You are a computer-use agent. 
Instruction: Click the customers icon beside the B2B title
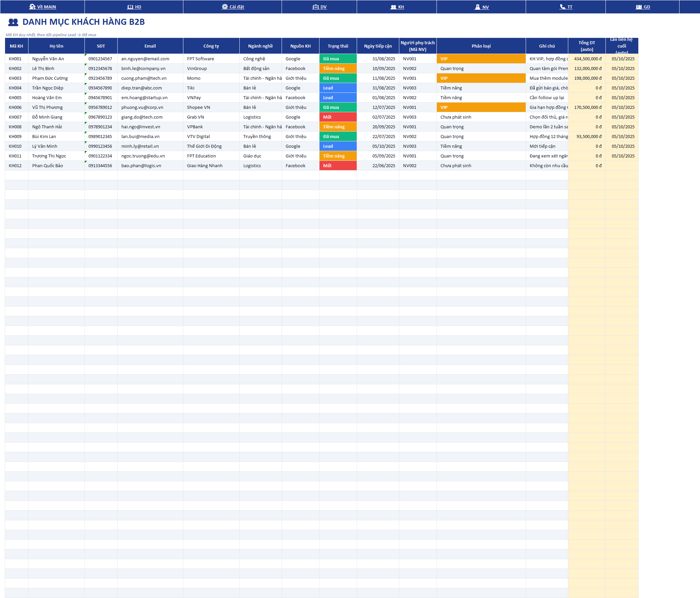click(x=13, y=22)
